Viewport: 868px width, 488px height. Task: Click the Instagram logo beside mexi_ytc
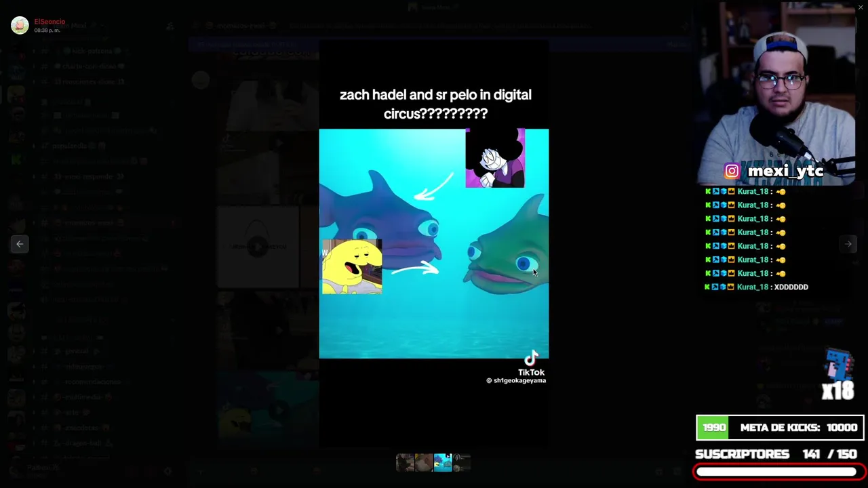click(732, 171)
